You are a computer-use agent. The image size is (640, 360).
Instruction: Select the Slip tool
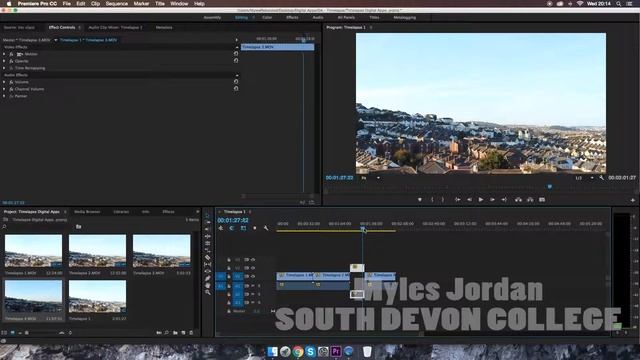tap(207, 264)
